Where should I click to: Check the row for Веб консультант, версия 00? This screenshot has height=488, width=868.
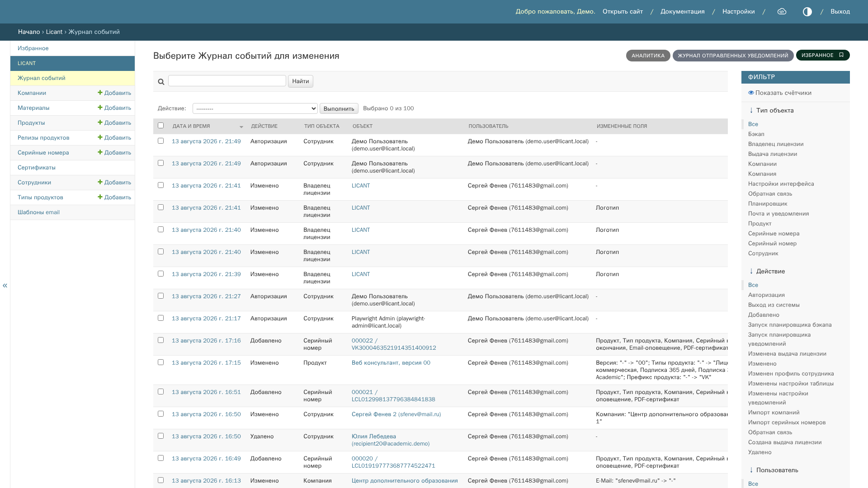pyautogui.click(x=160, y=362)
